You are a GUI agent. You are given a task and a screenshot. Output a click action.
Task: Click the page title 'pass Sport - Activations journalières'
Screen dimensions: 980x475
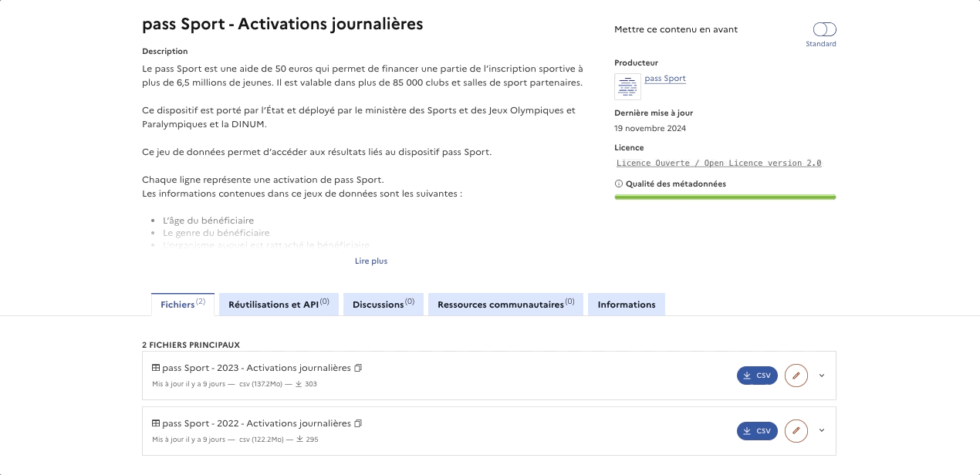(x=282, y=24)
